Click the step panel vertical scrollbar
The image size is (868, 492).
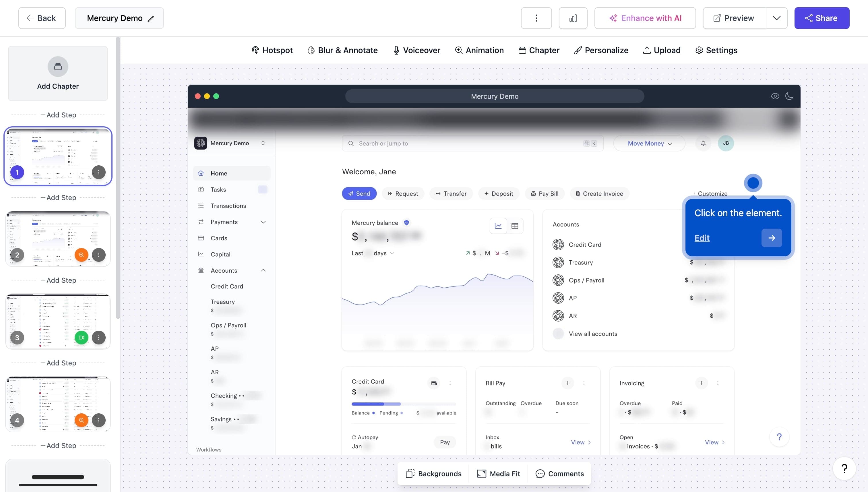point(118,178)
